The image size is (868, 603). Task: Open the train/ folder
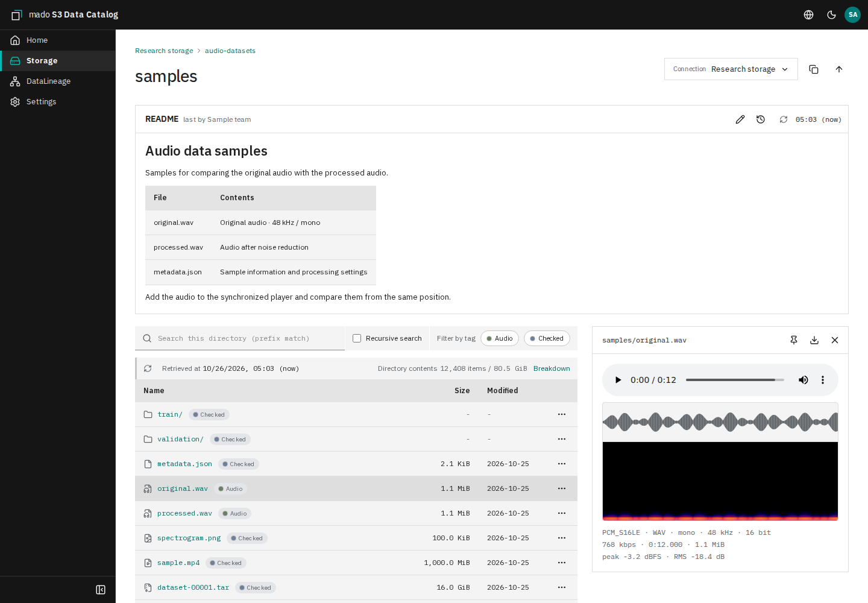pyautogui.click(x=169, y=414)
